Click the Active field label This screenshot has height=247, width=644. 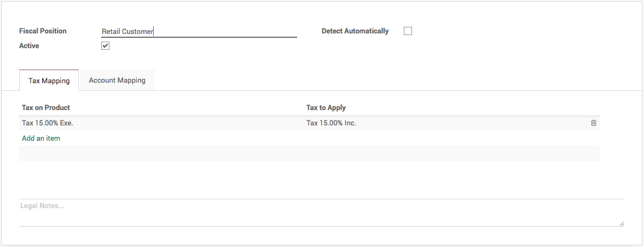pos(29,46)
